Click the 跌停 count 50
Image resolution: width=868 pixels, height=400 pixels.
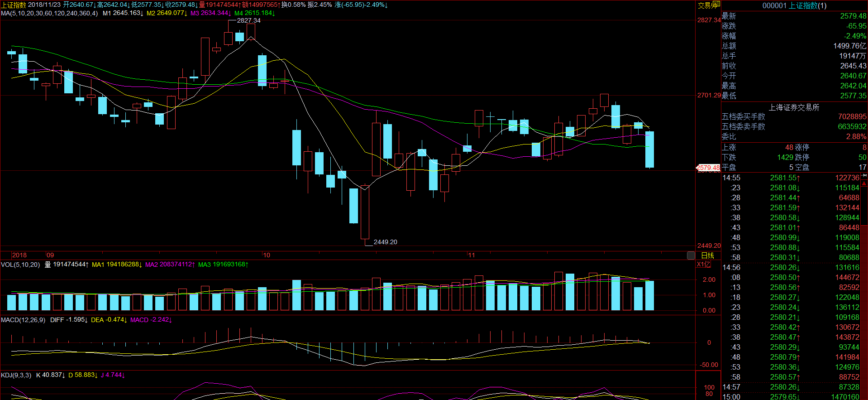[863, 157]
